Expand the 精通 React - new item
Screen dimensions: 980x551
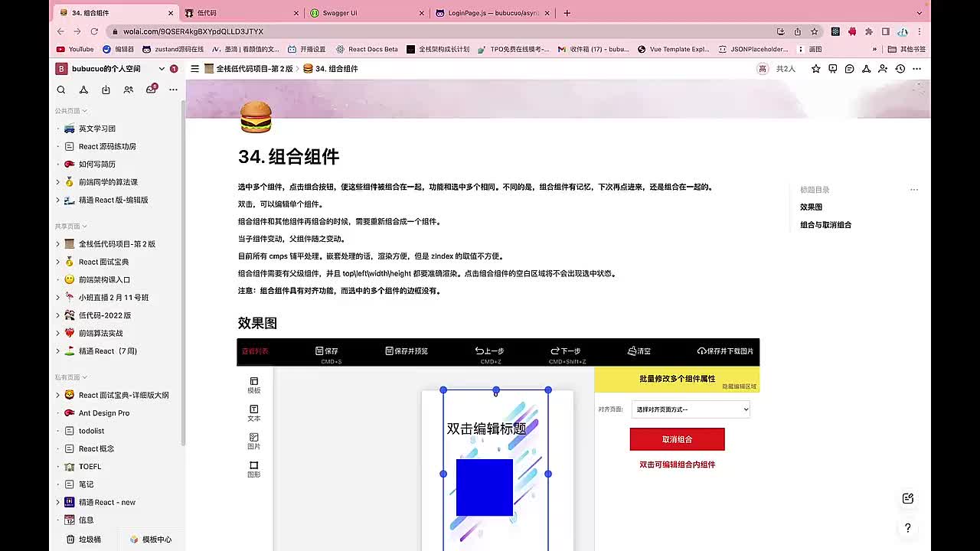58,503
